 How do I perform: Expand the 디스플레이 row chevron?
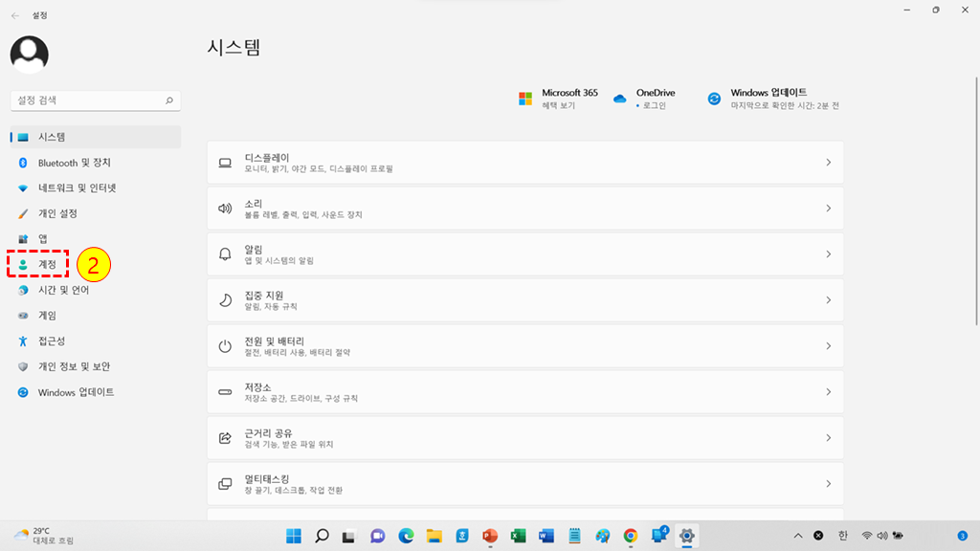[828, 163]
